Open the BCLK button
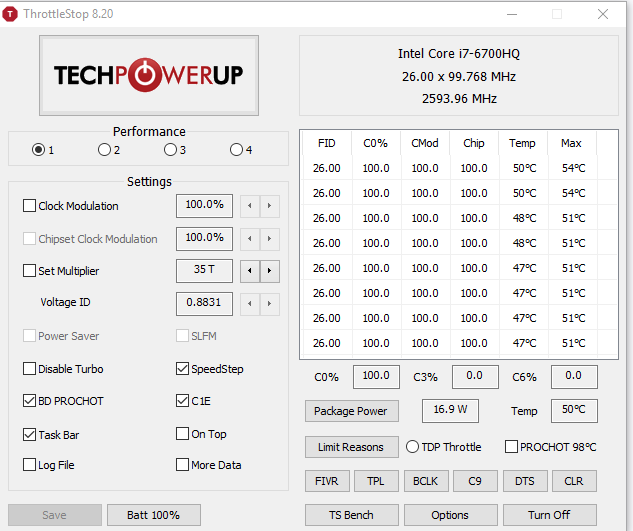Screen dimensions: 633x531 tap(426, 481)
